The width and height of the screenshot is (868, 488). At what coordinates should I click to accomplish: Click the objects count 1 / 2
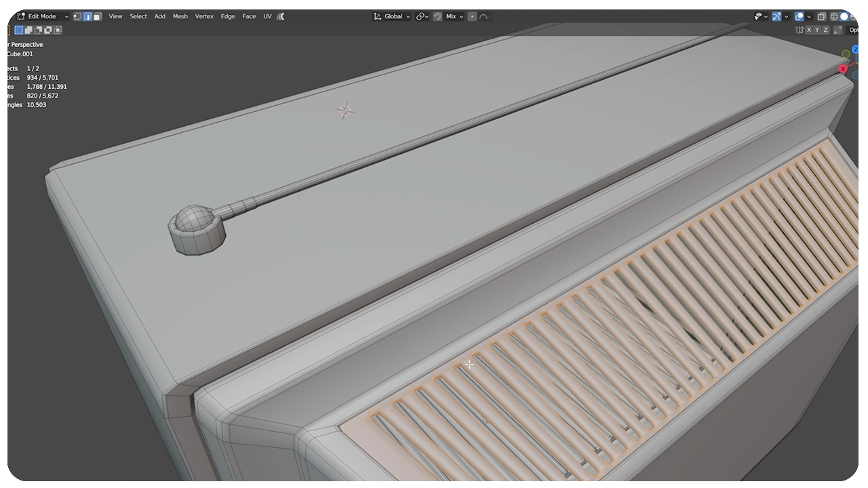point(33,68)
